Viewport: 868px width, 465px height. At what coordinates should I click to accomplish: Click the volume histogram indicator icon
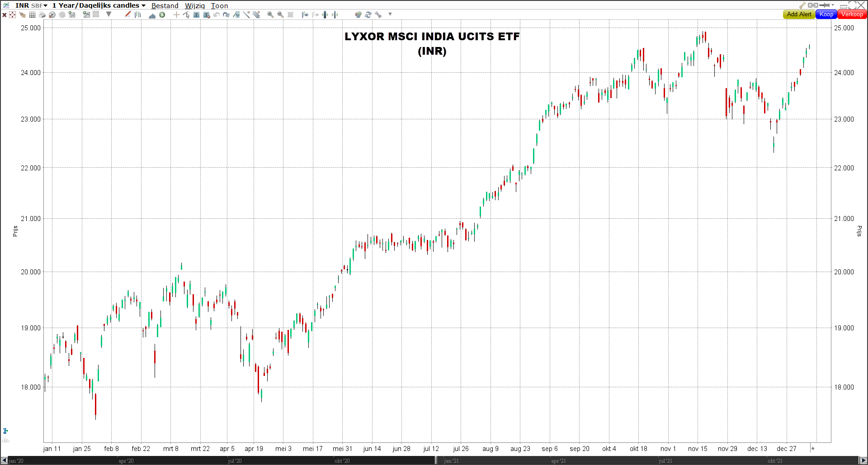pos(152,15)
